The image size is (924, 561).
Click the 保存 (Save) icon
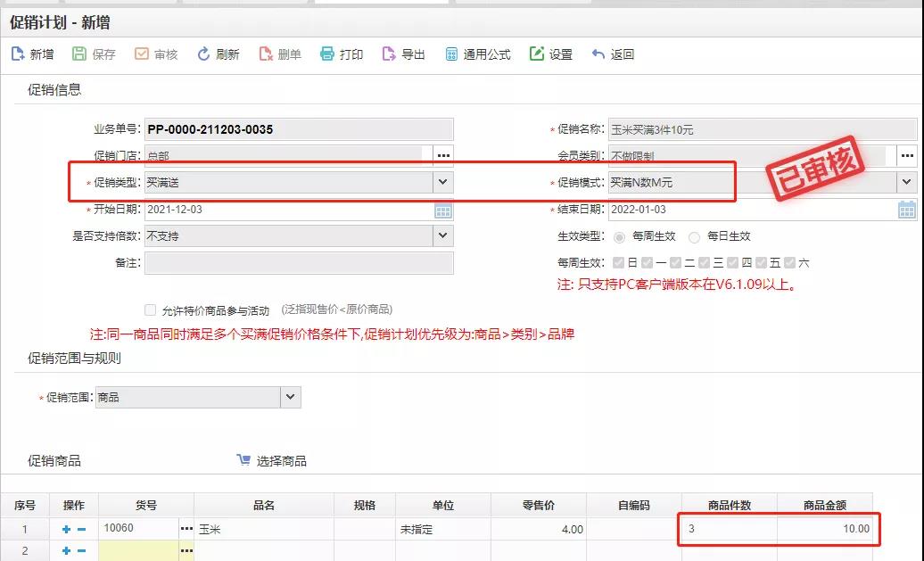pyautogui.click(x=93, y=54)
